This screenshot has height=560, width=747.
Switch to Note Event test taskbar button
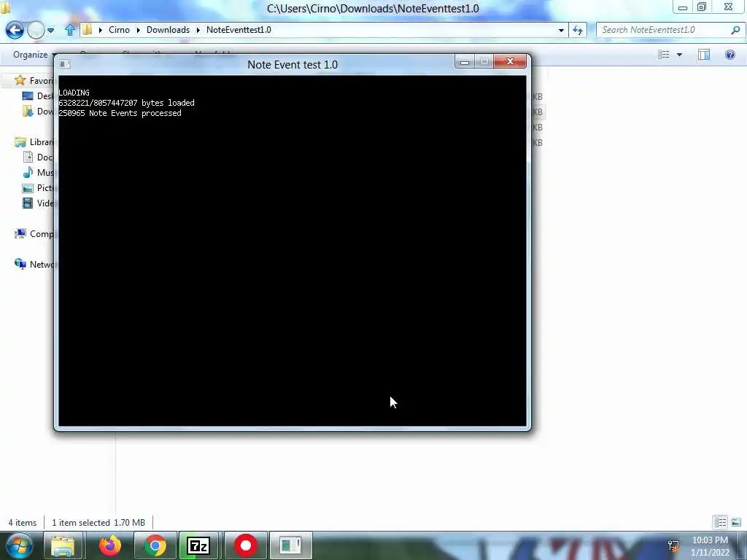tap(290, 545)
